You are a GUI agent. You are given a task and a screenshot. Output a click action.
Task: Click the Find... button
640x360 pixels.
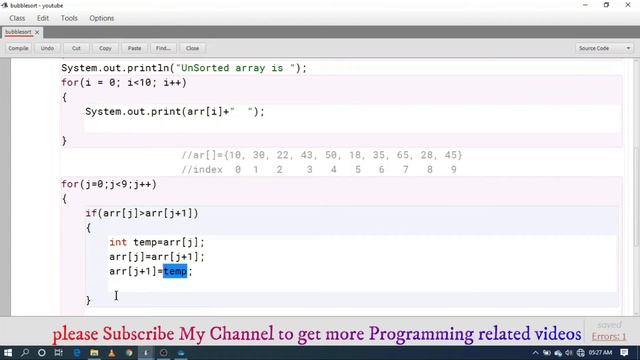163,48
